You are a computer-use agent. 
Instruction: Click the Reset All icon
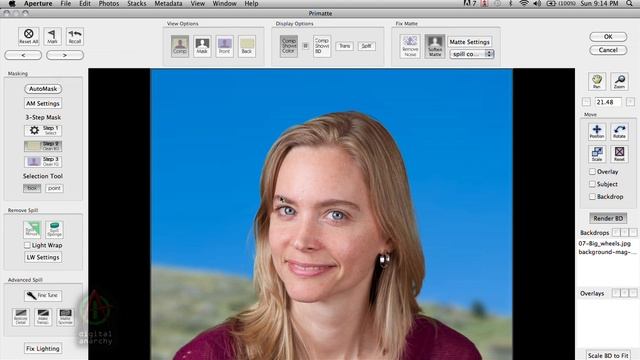(x=29, y=36)
